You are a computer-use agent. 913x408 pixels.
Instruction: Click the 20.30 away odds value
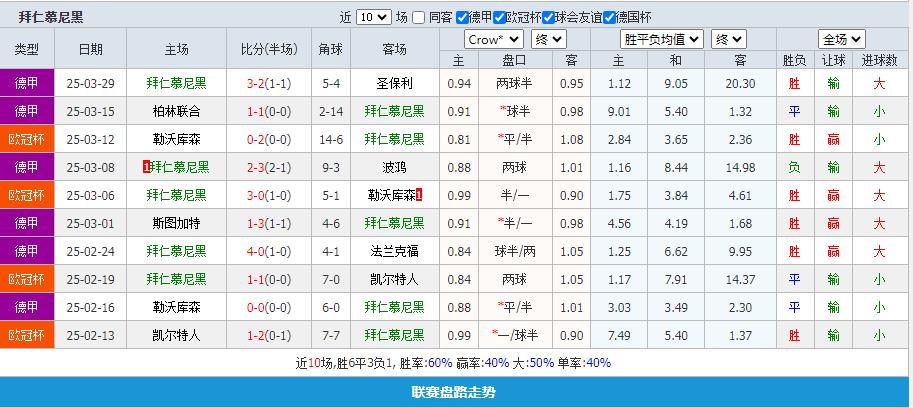[x=740, y=83]
